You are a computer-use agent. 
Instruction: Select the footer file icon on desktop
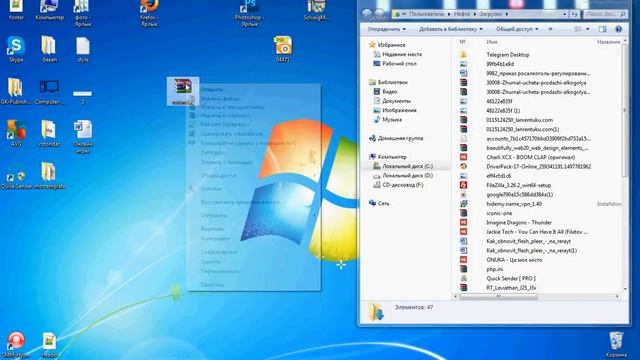click(16, 10)
